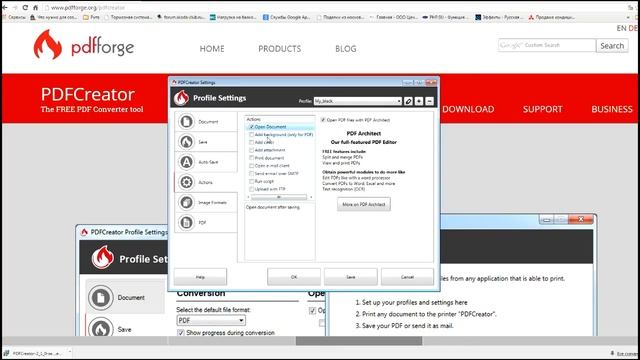Click the Pins bookmark folder
This screenshot has width=640, height=360.
[x=91, y=17]
